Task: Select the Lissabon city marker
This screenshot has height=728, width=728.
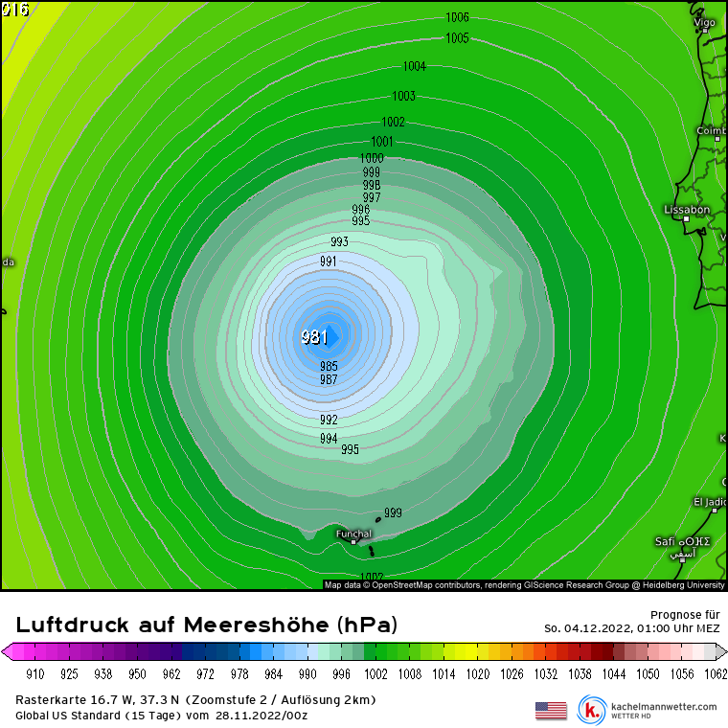Action: click(686, 219)
